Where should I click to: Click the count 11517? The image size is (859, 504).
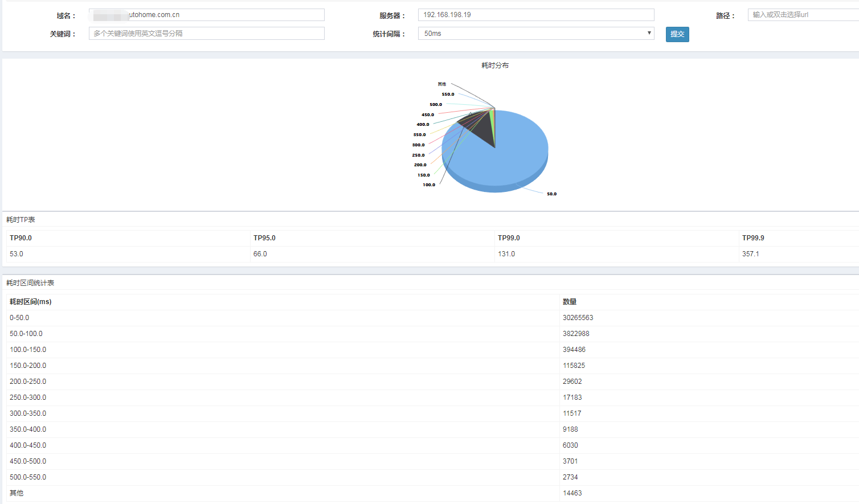tap(572, 413)
